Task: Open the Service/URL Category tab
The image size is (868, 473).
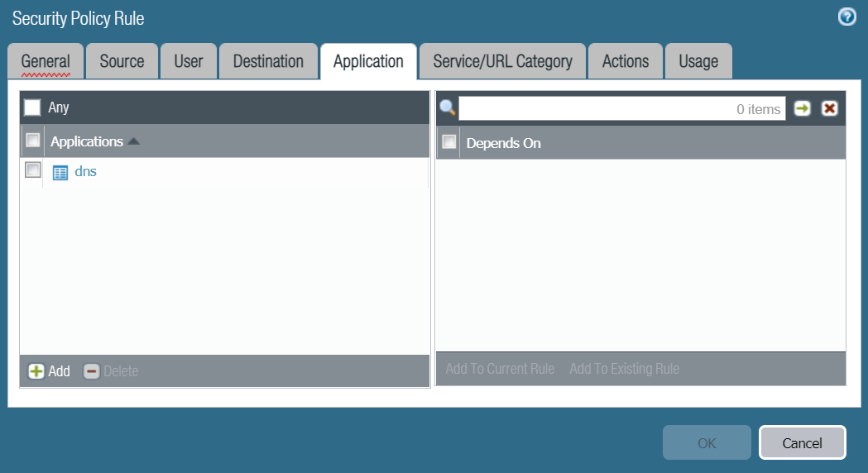Action: point(502,61)
